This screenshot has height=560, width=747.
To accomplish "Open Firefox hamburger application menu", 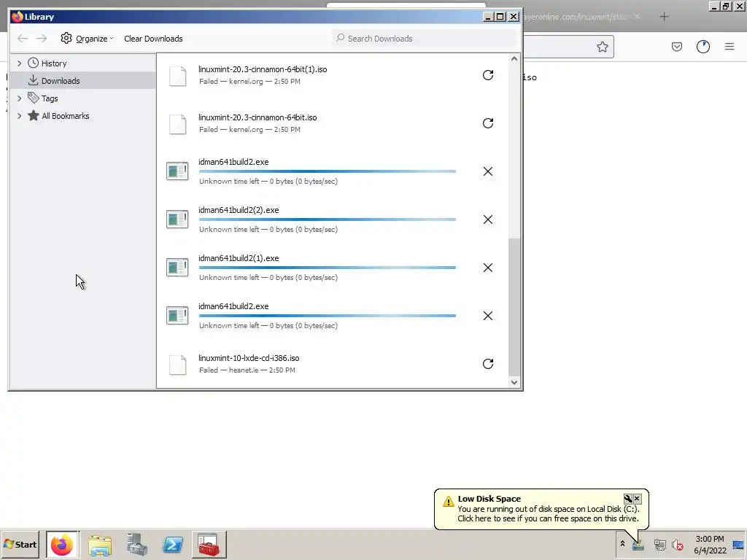I will pyautogui.click(x=729, y=47).
